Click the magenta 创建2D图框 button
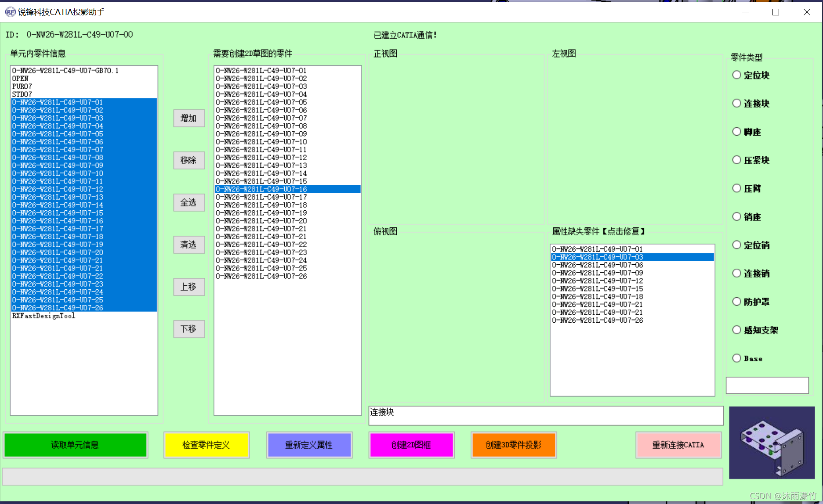The width and height of the screenshot is (823, 504). [x=411, y=445]
